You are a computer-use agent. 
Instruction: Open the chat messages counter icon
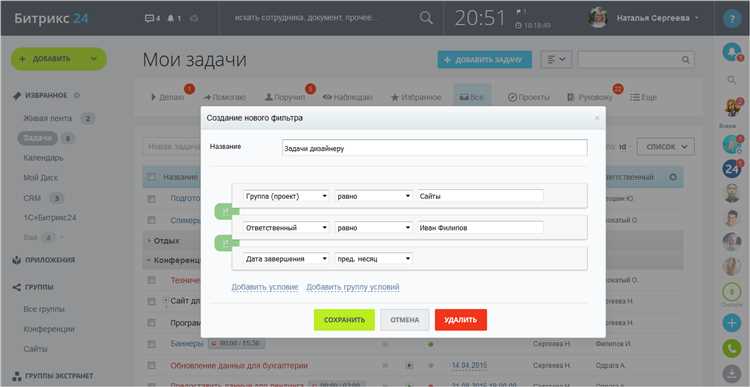tap(152, 18)
